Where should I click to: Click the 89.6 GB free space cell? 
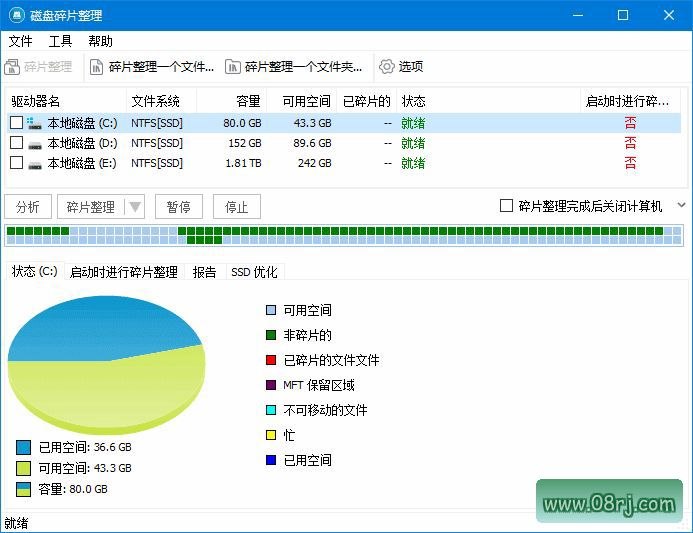tap(312, 143)
